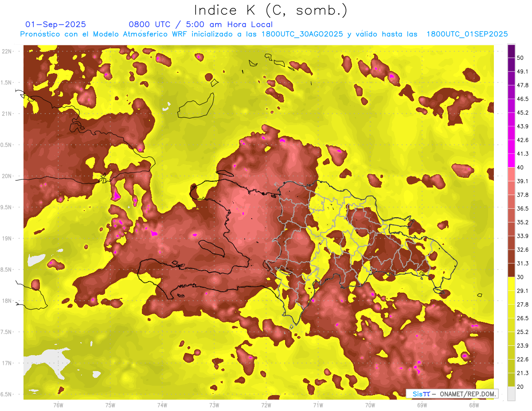Click the '1800UTC_01SEP2025' valid-until time
This screenshot has height=411, width=532.
[x=467, y=34]
